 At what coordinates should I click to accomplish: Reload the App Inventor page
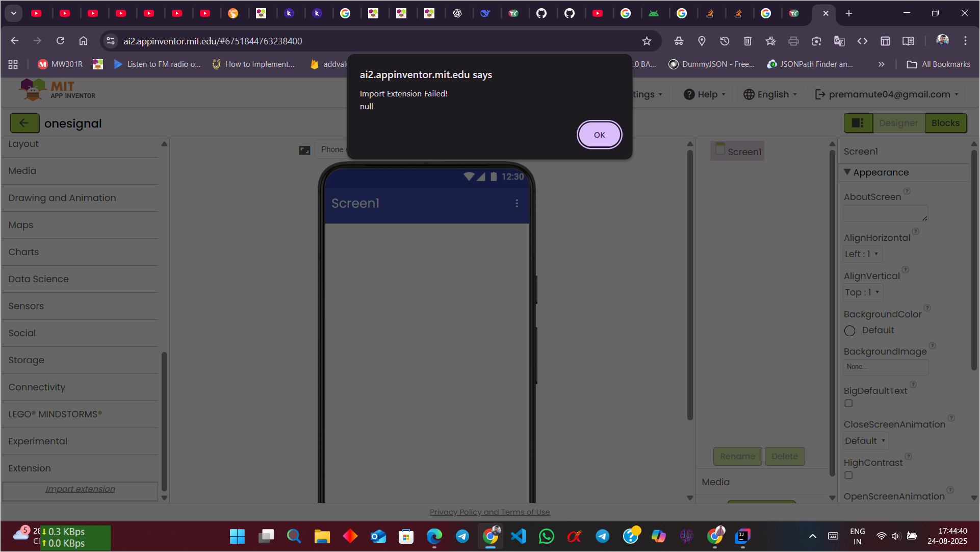pos(60,41)
